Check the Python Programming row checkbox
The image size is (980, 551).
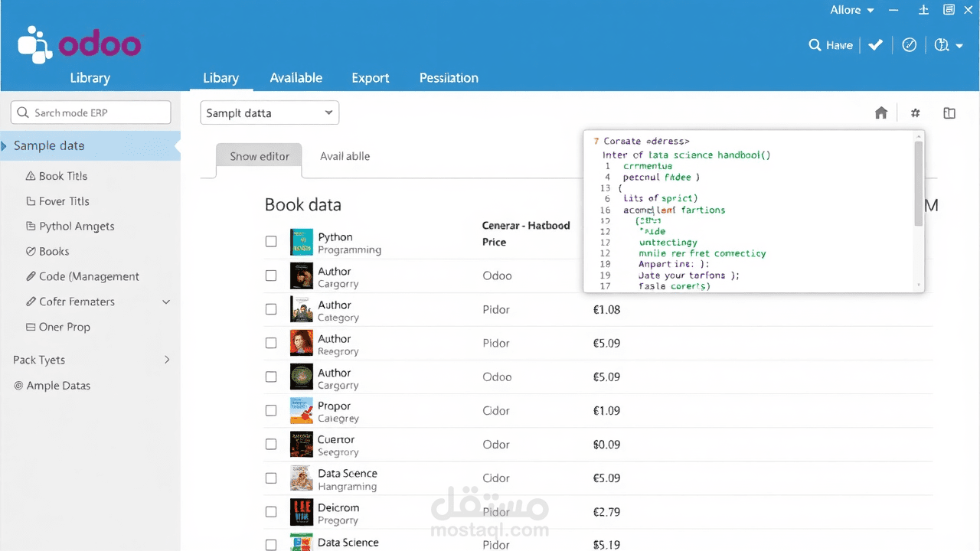tap(271, 241)
